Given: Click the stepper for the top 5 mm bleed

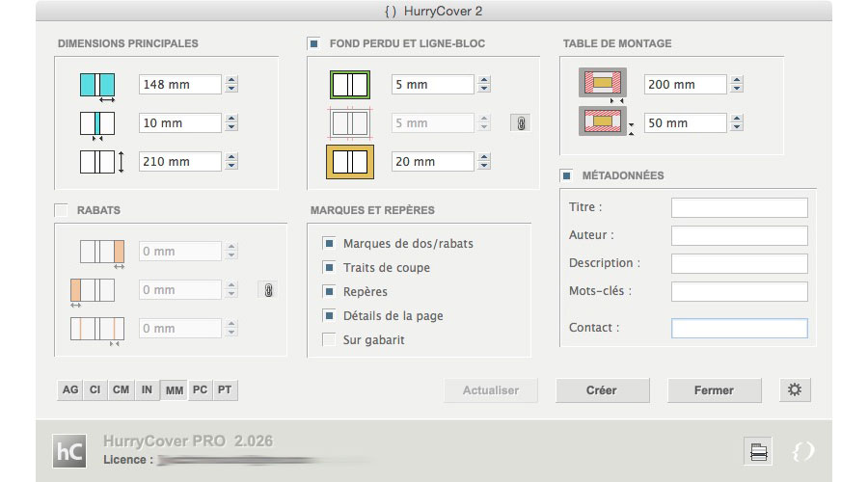Looking at the screenshot, I should pyautogui.click(x=484, y=84).
